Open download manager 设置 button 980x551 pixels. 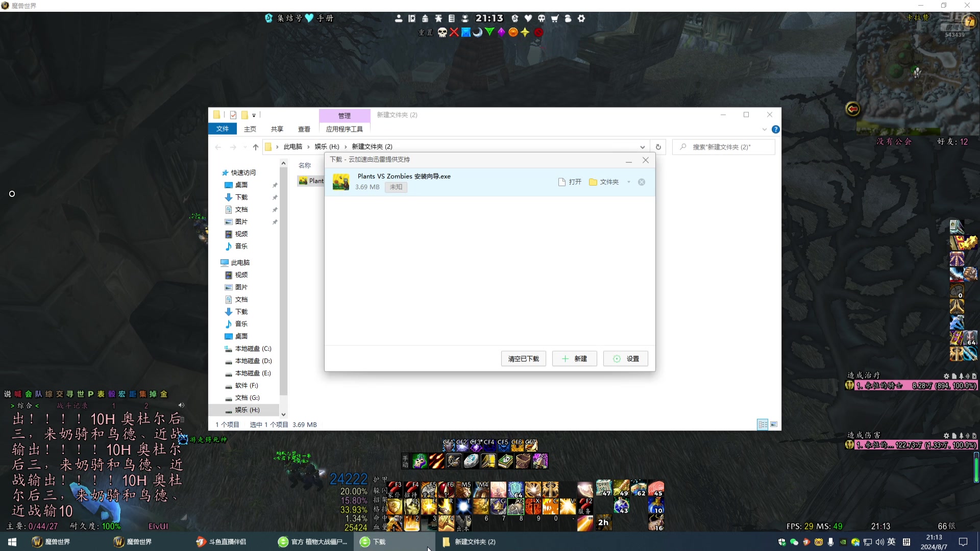pos(625,359)
